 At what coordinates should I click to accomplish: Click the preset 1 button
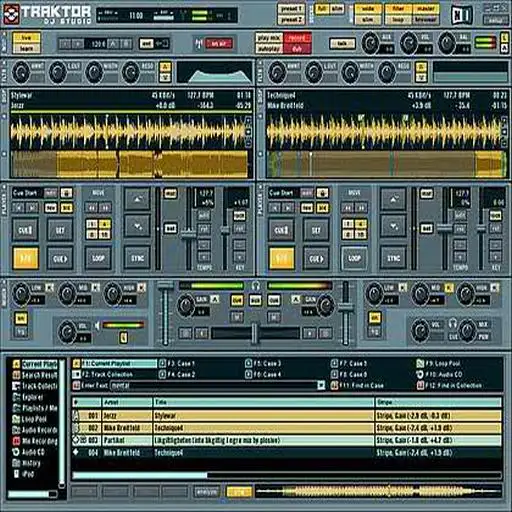[x=291, y=9]
